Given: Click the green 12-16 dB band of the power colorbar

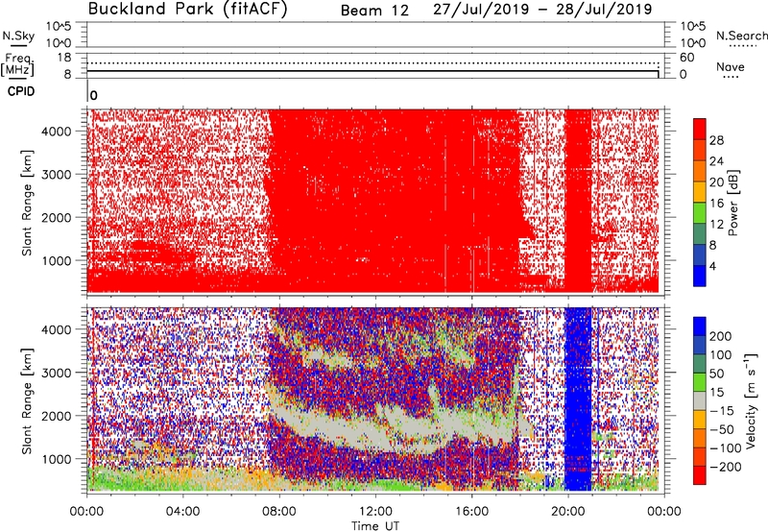Looking at the screenshot, I should point(700,213).
